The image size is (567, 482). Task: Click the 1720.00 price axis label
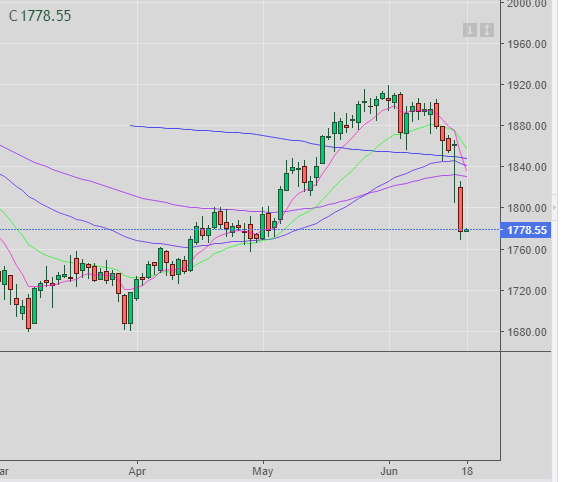click(526, 291)
